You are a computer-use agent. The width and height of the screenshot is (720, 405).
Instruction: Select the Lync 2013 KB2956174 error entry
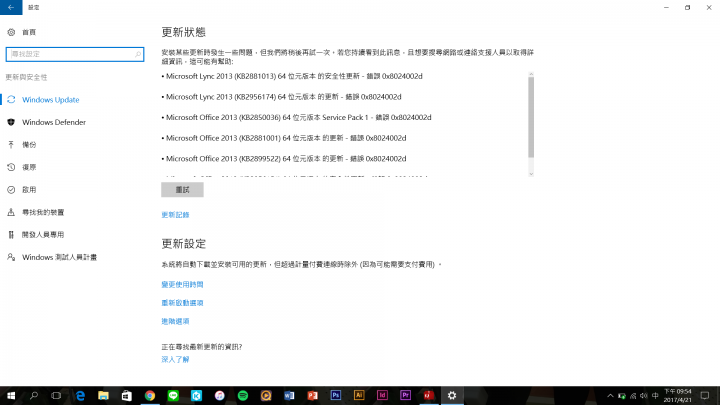point(281,97)
